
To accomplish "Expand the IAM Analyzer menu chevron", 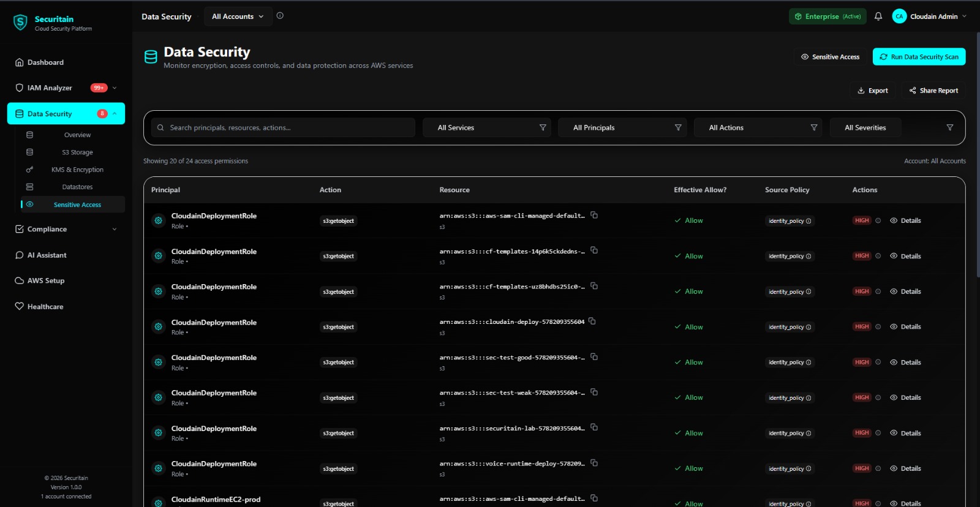I will pos(115,88).
